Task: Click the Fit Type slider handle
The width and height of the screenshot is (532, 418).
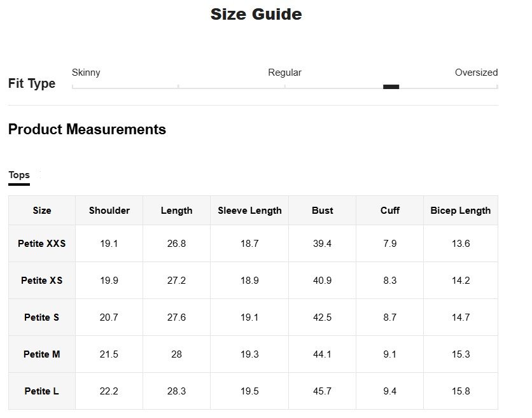Action: click(x=391, y=87)
